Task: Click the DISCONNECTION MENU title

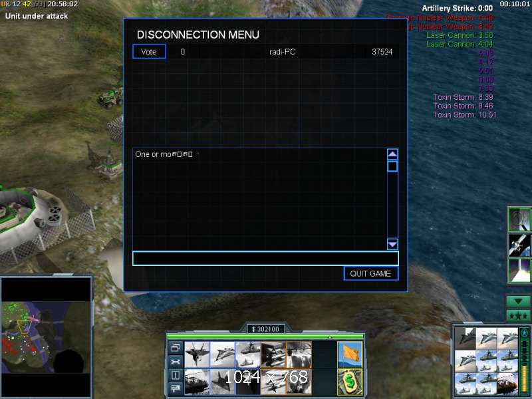Action: [x=198, y=35]
